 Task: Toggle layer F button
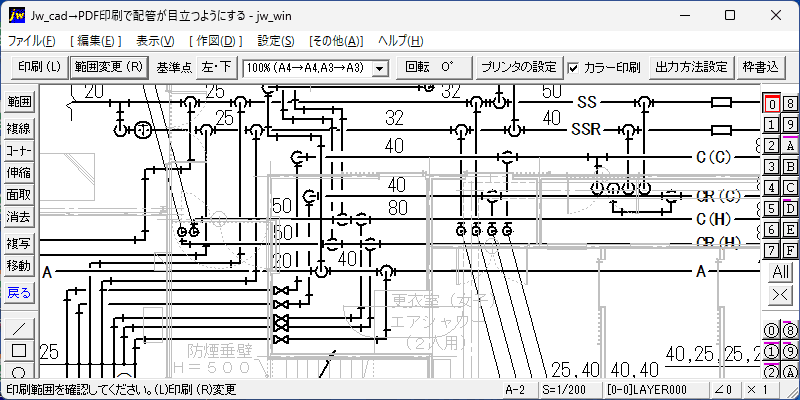(790, 250)
